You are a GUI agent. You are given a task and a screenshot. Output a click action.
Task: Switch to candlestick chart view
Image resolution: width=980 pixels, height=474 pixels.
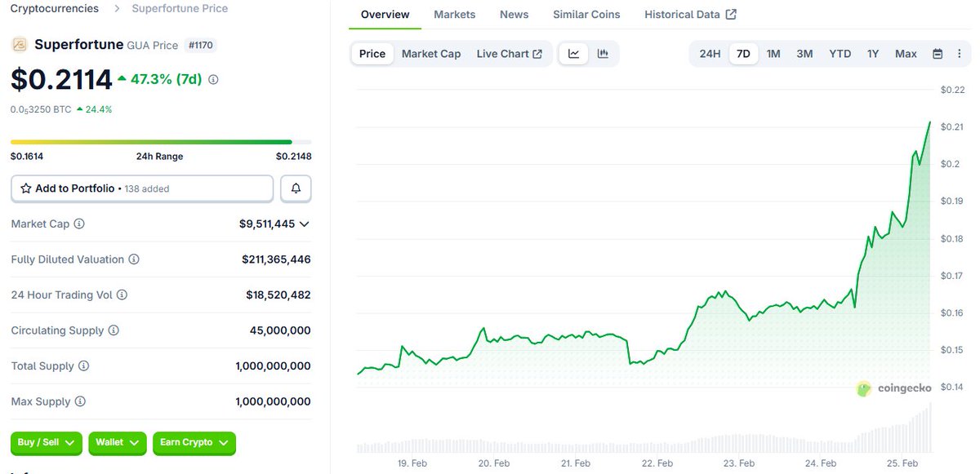[x=603, y=52]
